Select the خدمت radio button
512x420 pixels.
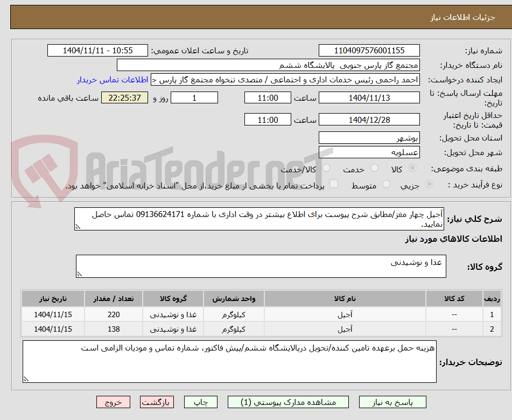(x=374, y=168)
